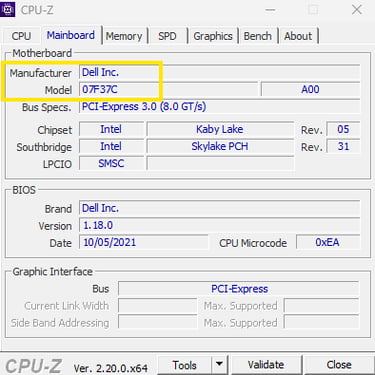Screen dimensions: 375x375
Task: Click the CPU-Z title bar text
Action: [37, 10]
